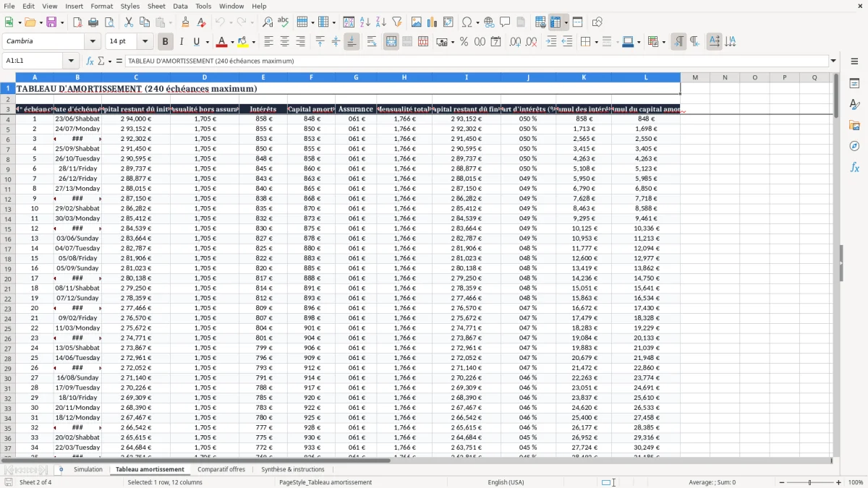Screen dimensions: 868x488
Task: Click the Save document icon
Action: [51, 22]
